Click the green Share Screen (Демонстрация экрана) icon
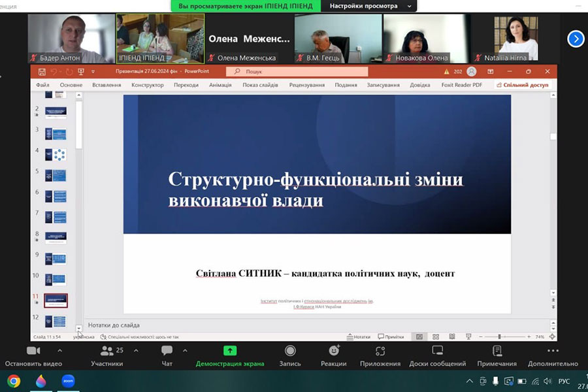Screen dimensions: 588x392 click(230, 351)
